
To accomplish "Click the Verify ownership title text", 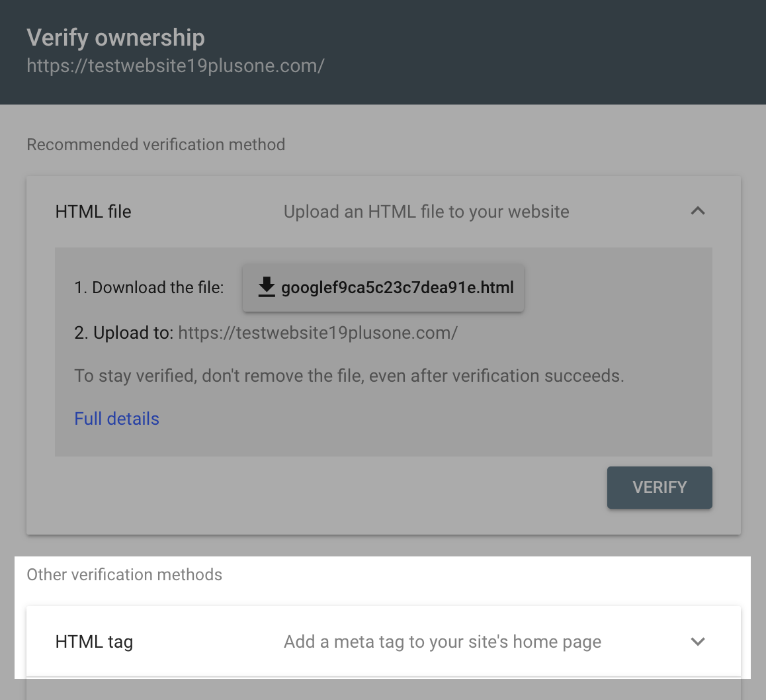I will tap(116, 37).
